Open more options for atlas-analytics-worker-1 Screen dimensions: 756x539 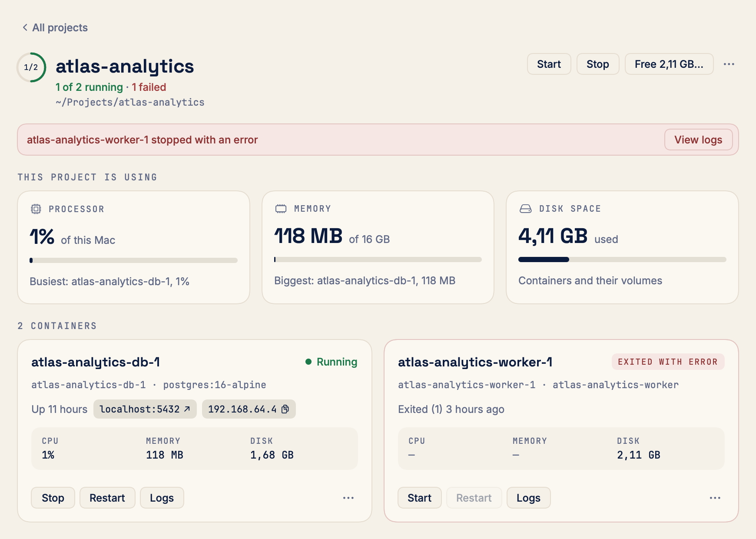tap(715, 498)
